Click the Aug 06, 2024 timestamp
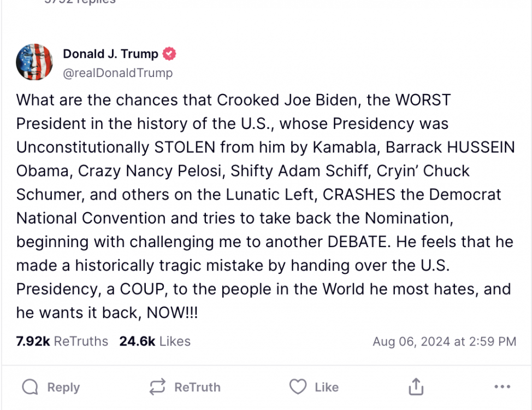 444,342
